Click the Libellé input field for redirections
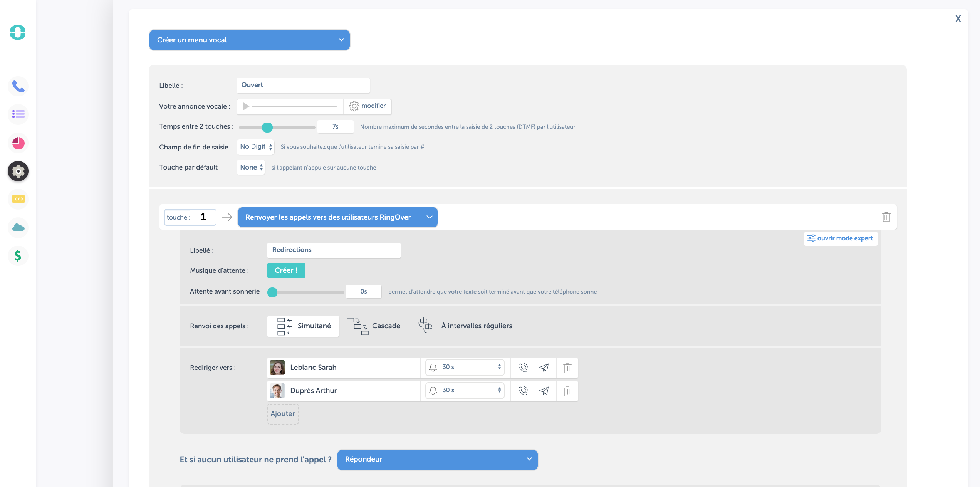The width and height of the screenshot is (980, 487). [x=334, y=250]
